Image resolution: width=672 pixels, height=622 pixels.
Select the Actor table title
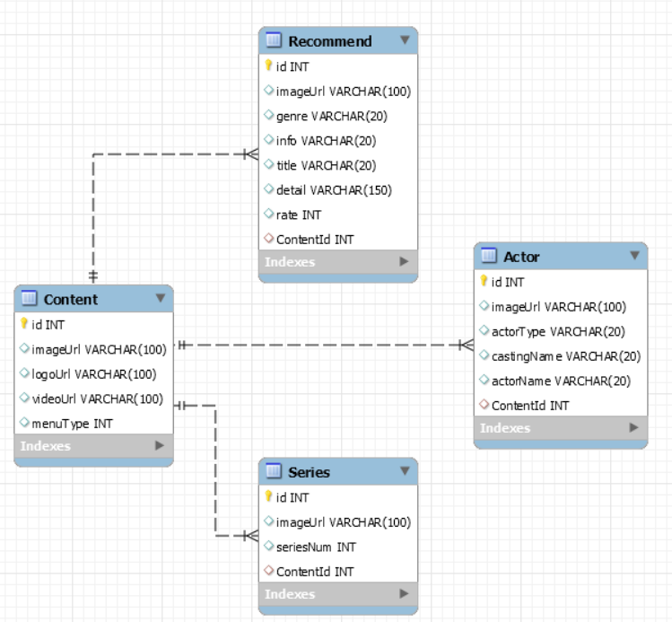521,257
